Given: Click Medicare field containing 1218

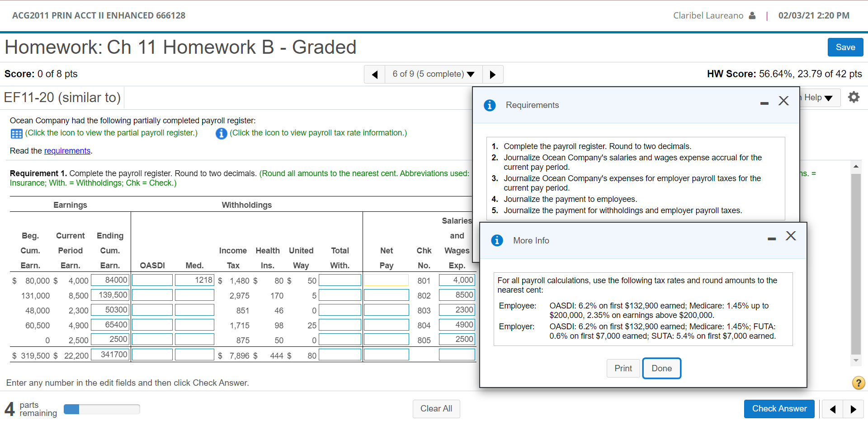Looking at the screenshot, I should (194, 280).
